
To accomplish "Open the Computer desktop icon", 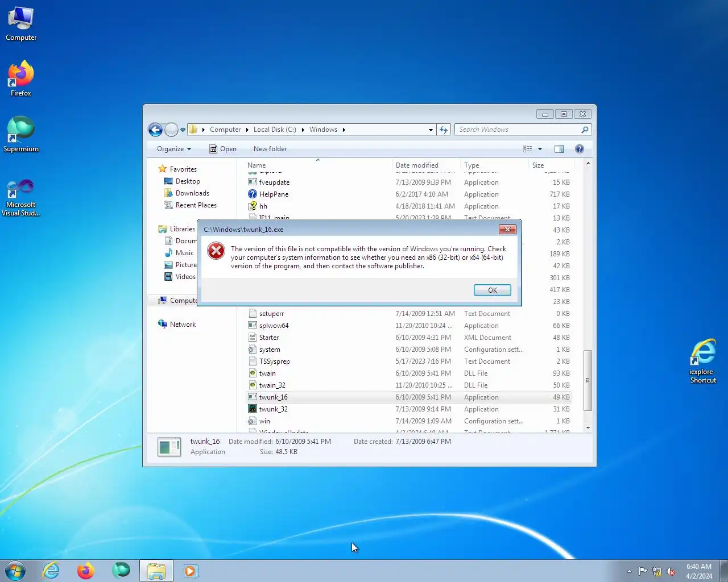I will coord(21,24).
